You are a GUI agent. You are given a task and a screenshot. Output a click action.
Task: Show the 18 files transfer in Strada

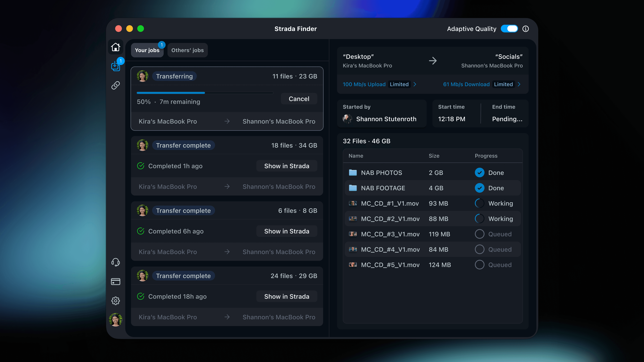point(287,166)
